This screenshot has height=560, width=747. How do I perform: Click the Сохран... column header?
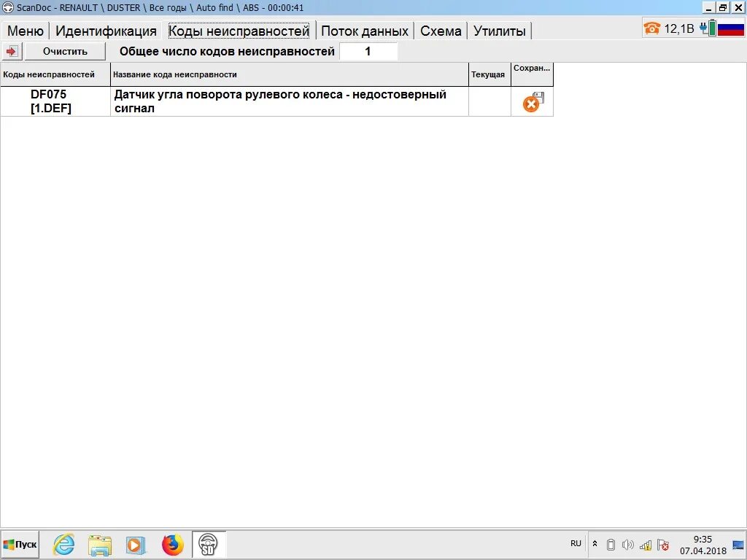tap(532, 74)
